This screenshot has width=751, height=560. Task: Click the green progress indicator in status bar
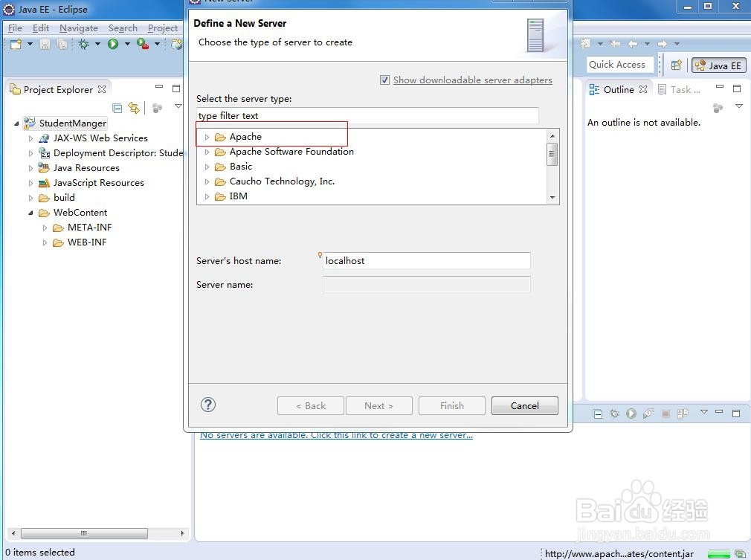tap(718, 554)
